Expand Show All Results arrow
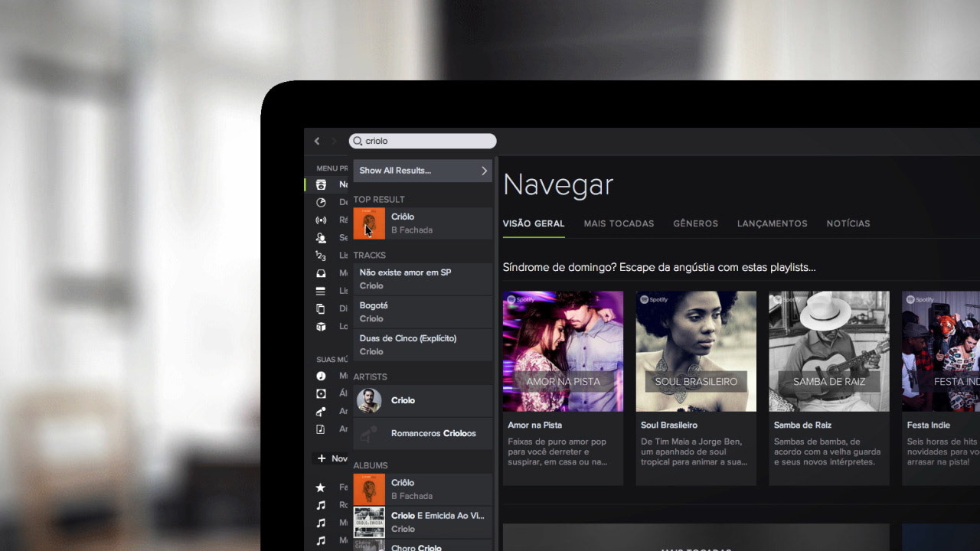 click(x=484, y=171)
